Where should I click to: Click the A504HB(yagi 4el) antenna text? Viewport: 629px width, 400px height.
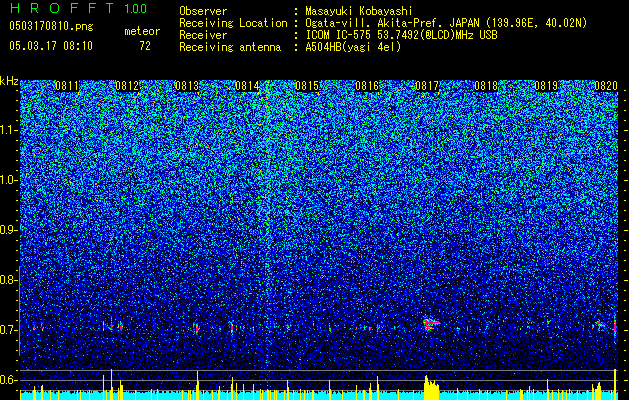click(x=353, y=47)
